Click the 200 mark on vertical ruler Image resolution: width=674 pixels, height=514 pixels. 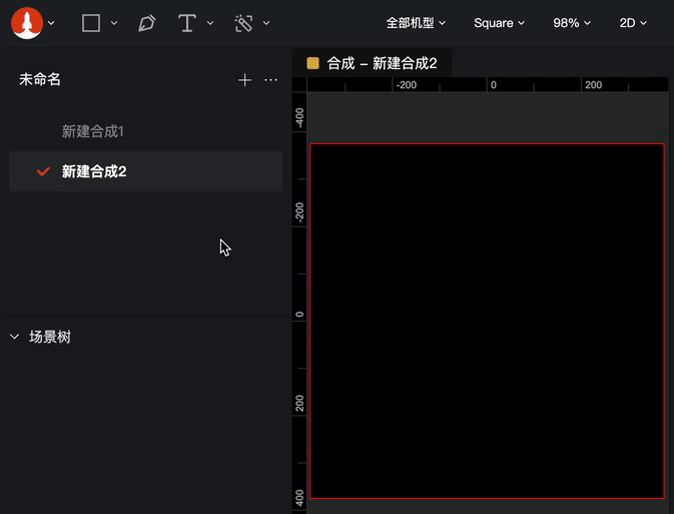click(300, 403)
